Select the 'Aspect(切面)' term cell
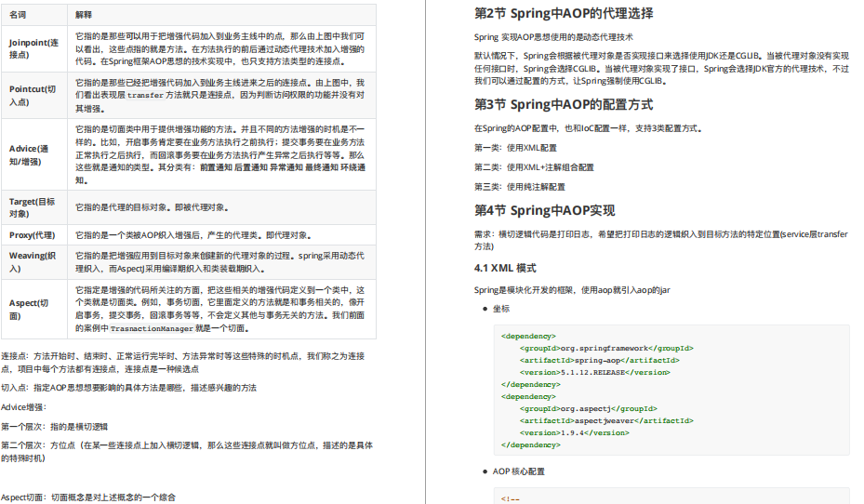 (x=34, y=309)
